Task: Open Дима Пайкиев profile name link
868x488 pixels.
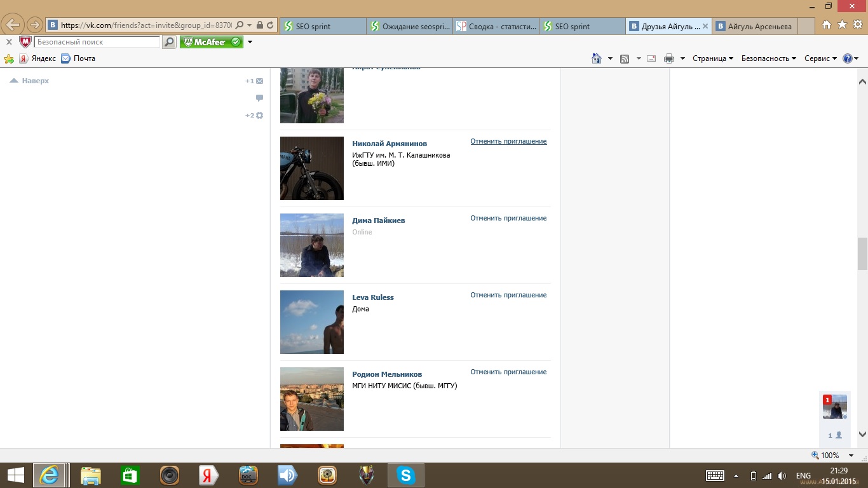Action: point(379,220)
